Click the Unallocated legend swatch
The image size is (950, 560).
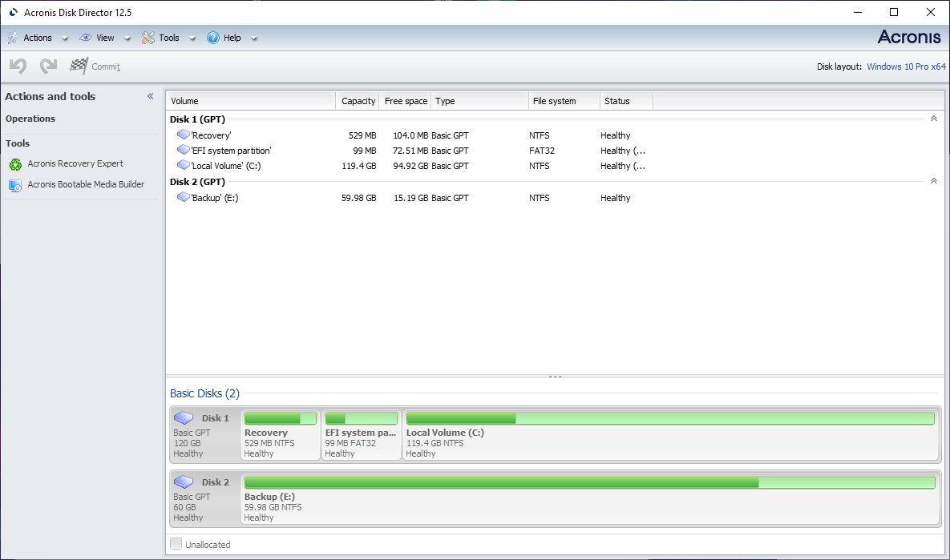click(x=176, y=545)
